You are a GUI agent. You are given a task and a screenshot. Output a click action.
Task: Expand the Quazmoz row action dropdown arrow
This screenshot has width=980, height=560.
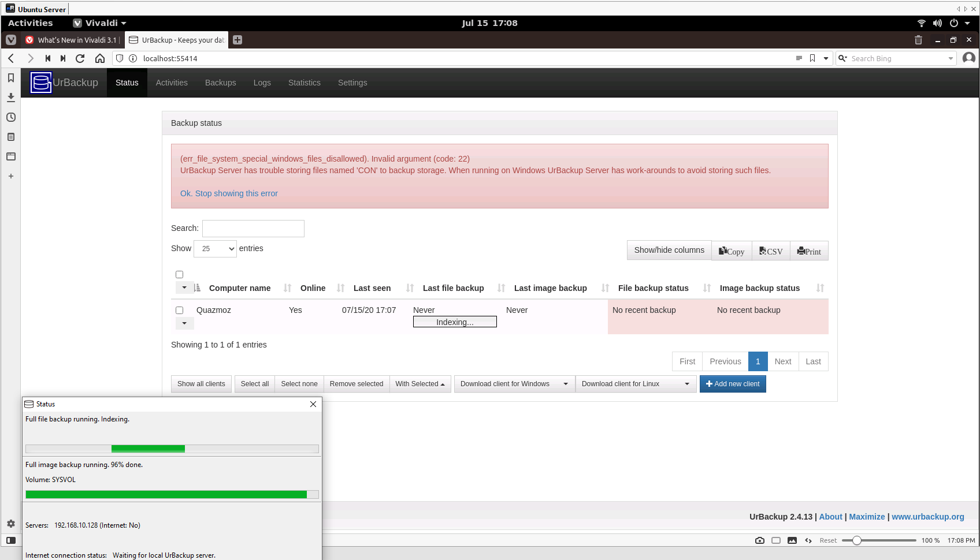pos(184,323)
